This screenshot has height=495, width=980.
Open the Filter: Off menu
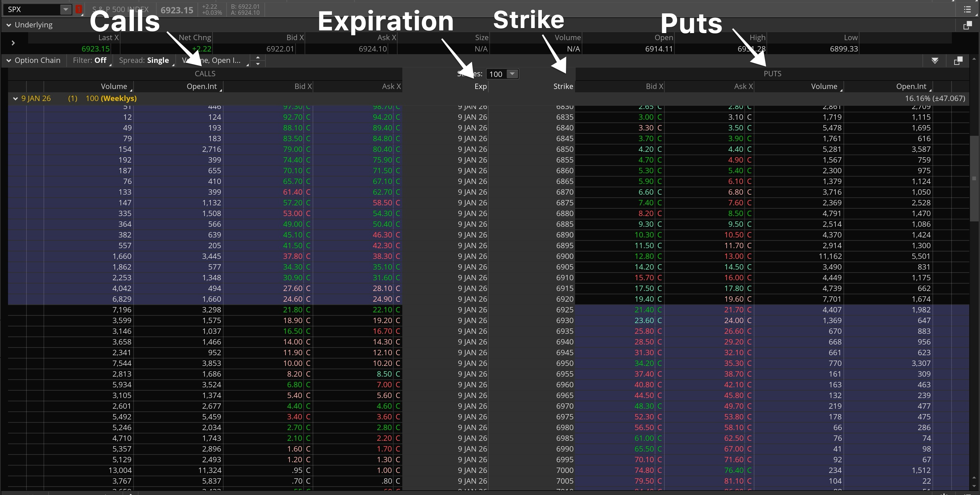pyautogui.click(x=90, y=61)
